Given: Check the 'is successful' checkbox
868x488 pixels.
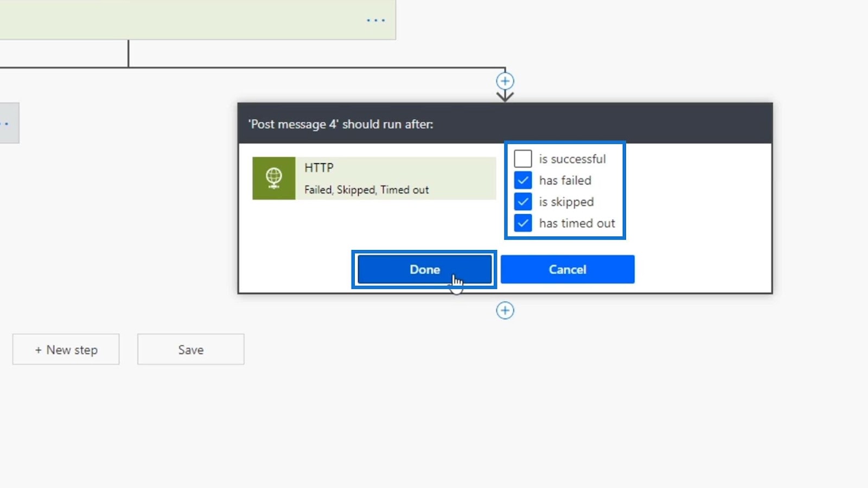Looking at the screenshot, I should pyautogui.click(x=523, y=159).
